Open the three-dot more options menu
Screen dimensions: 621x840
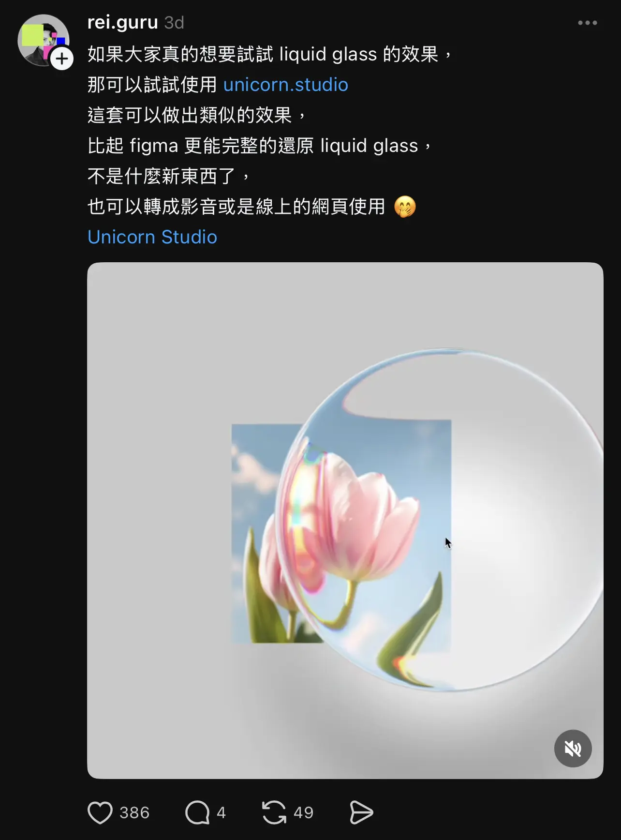588,23
